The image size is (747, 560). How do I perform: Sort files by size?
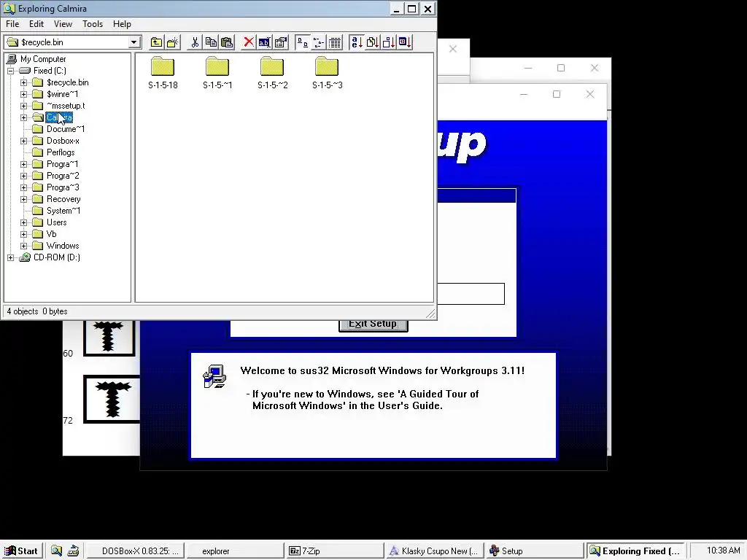tap(388, 42)
